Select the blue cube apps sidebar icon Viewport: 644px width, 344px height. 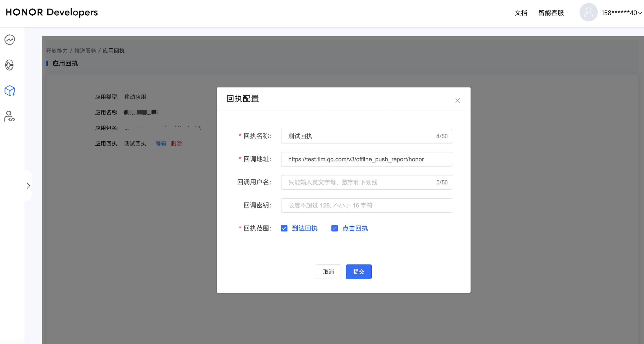coord(10,91)
